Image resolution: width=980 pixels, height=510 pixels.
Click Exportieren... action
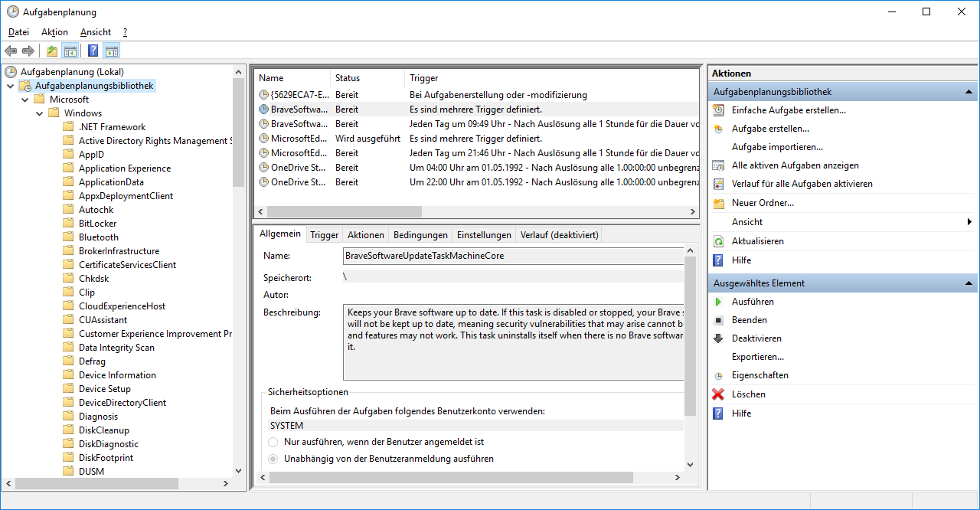coord(758,357)
